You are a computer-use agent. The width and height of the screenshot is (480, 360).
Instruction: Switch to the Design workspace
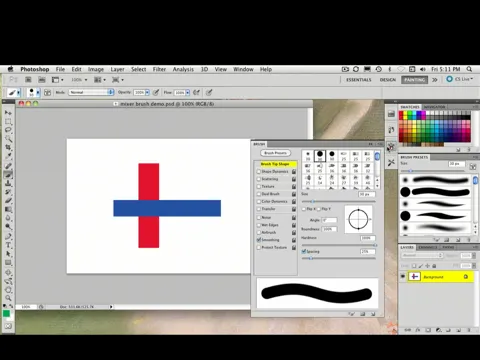[388, 80]
